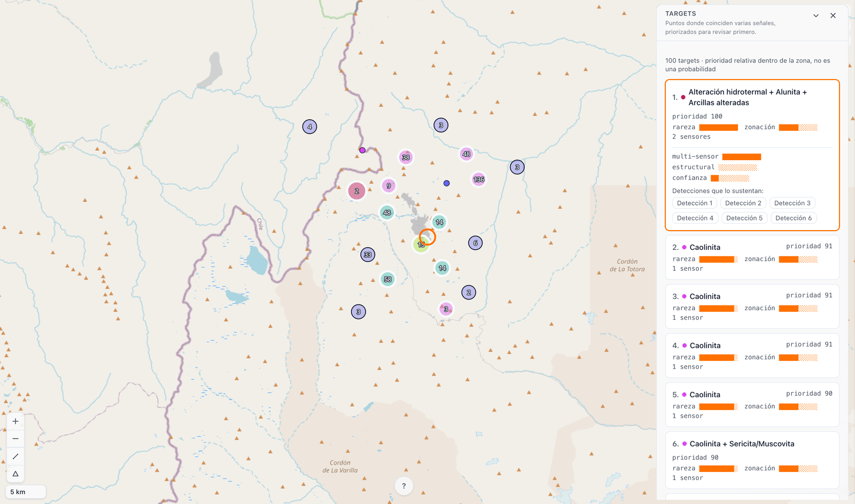Open the pink cluster marker labeled 2
The width and height of the screenshot is (855, 504).
click(357, 191)
